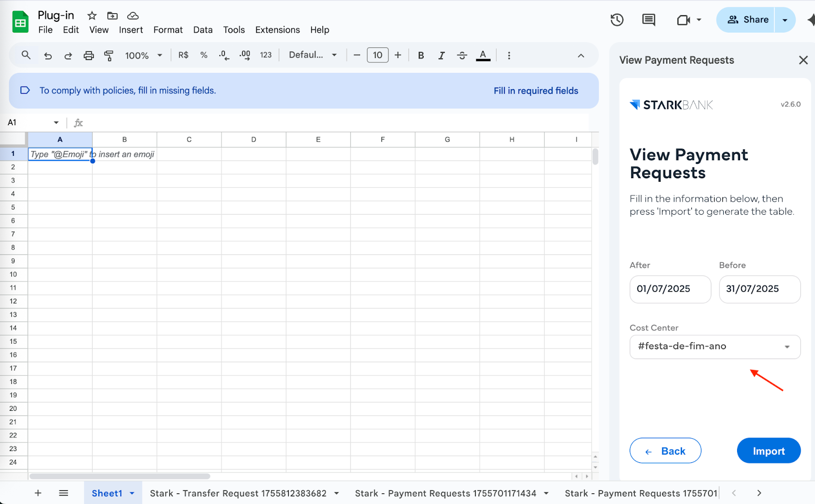The image size is (815, 504).
Task: Select column D header
Action: [254, 139]
